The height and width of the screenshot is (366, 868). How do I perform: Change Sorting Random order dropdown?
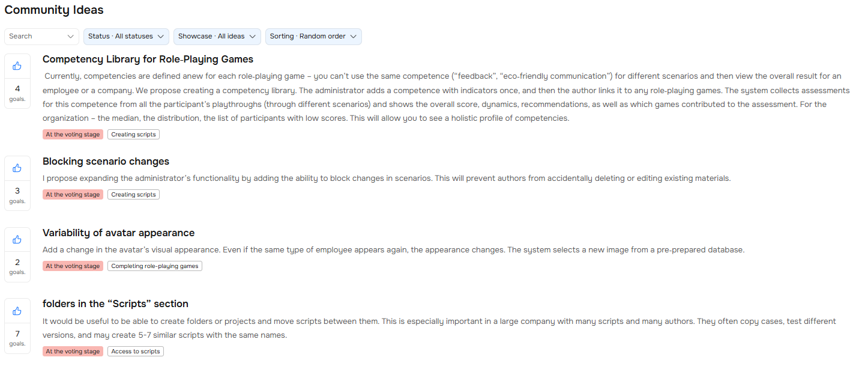[x=313, y=37]
